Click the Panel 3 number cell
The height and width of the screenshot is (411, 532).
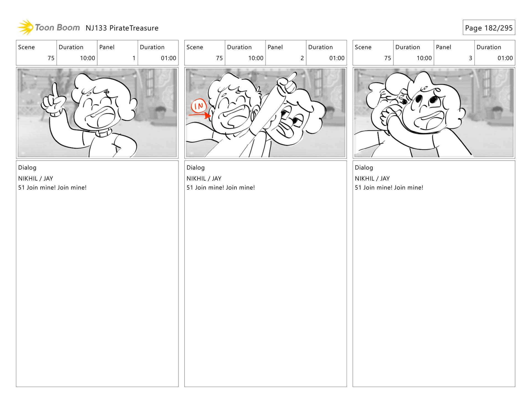pyautogui.click(x=454, y=53)
